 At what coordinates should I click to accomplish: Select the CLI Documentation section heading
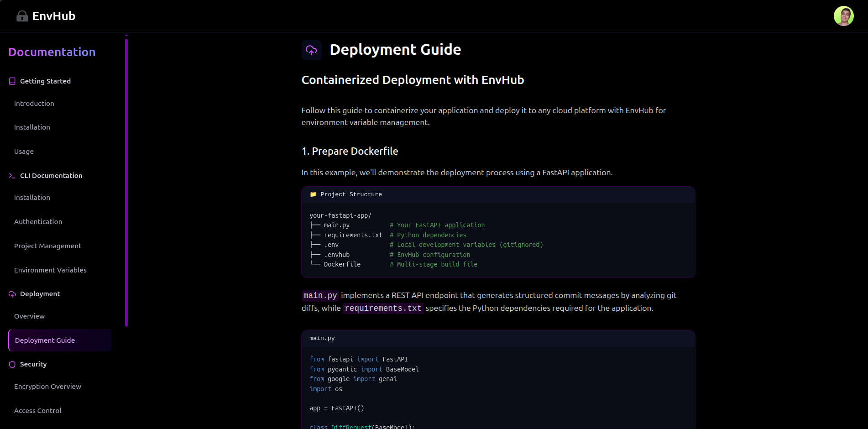(x=51, y=176)
